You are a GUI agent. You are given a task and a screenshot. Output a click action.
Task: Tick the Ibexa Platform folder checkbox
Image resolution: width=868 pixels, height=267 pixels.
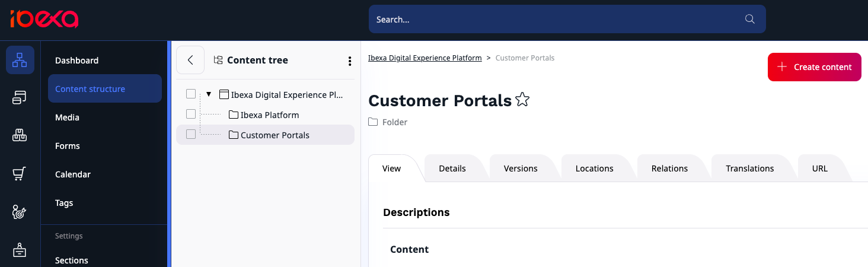191,114
